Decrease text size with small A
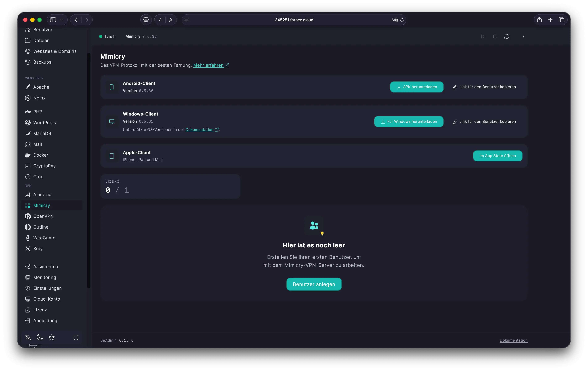The height and width of the screenshot is (371, 588). point(160,20)
